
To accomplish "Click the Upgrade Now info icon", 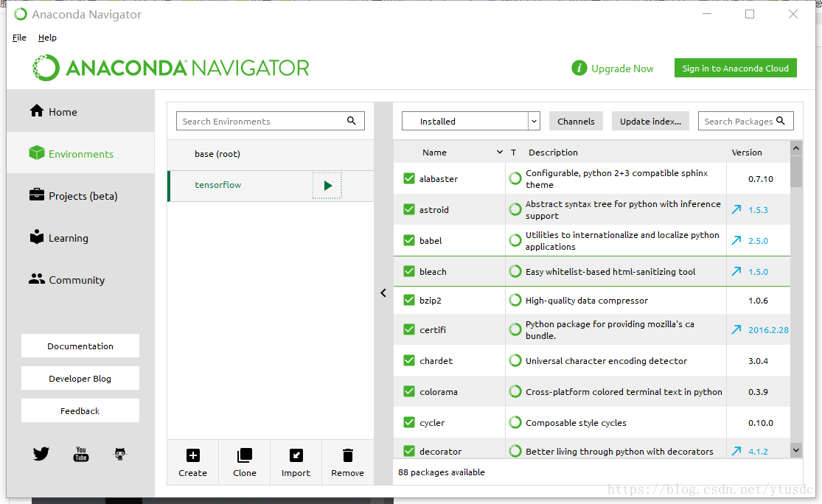I will [x=579, y=68].
